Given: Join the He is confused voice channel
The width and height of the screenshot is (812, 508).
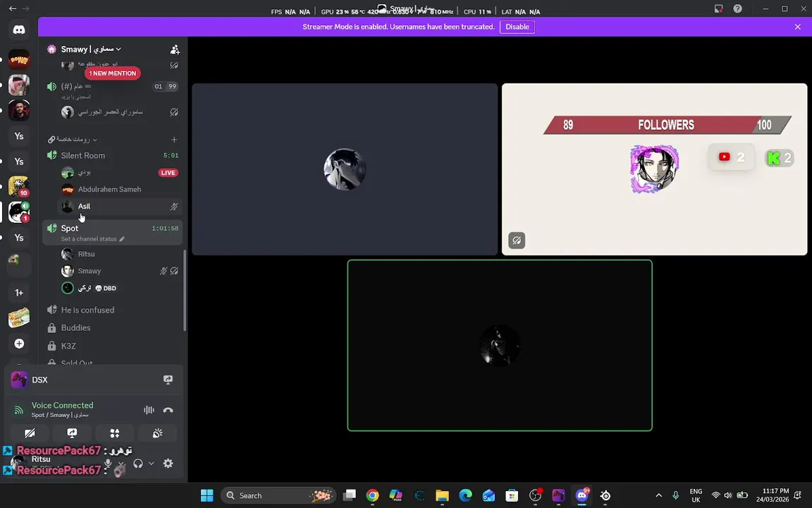Looking at the screenshot, I should point(112,310).
